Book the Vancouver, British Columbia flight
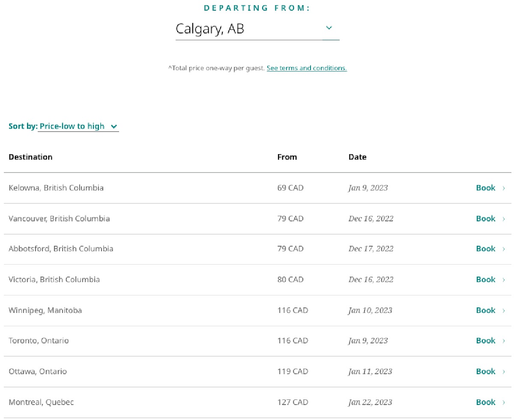514x420 pixels. point(491,219)
